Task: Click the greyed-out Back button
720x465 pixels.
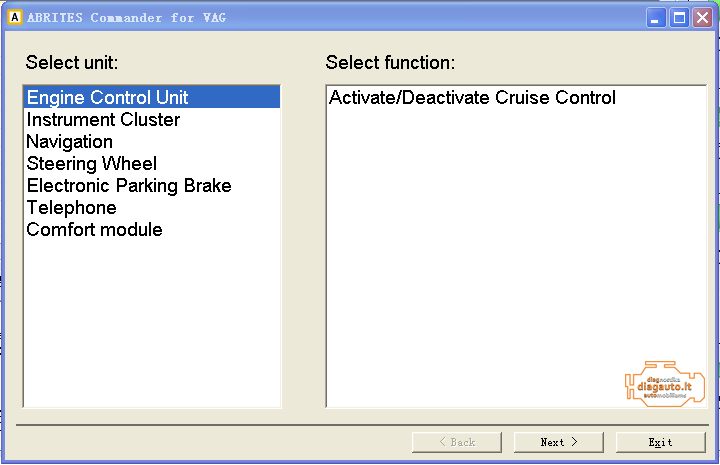Action: (457, 442)
